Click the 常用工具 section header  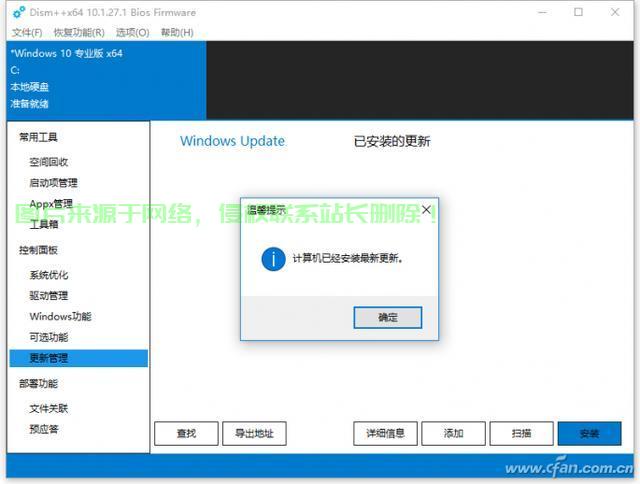pyautogui.click(x=38, y=137)
